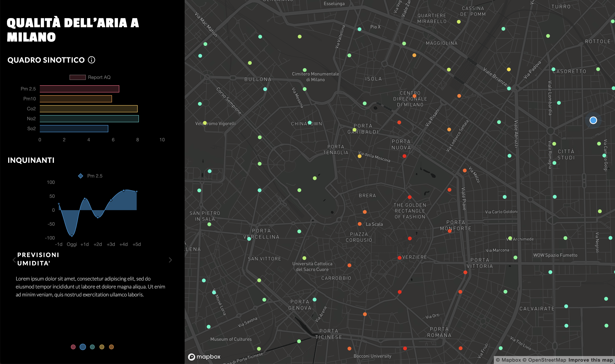Click the Co2 bar
This screenshot has width=615, height=364.
[89, 109]
